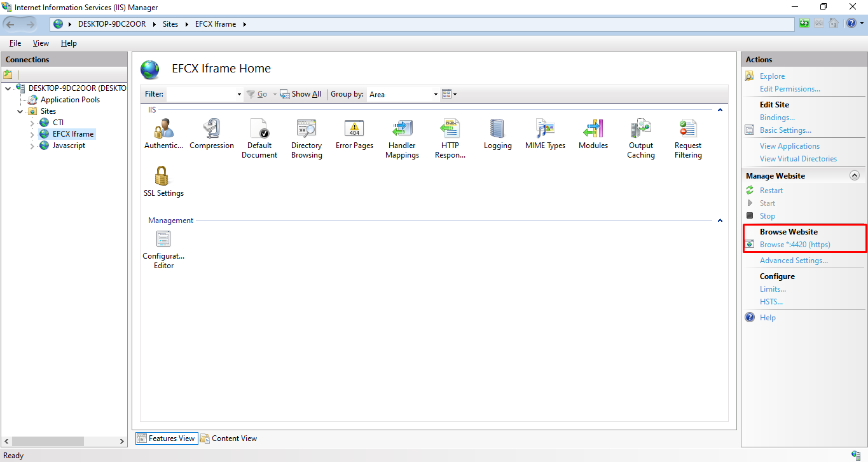Viewport: 868px width, 462px height.
Task: Open Configuration Editor icon
Action: (x=163, y=240)
